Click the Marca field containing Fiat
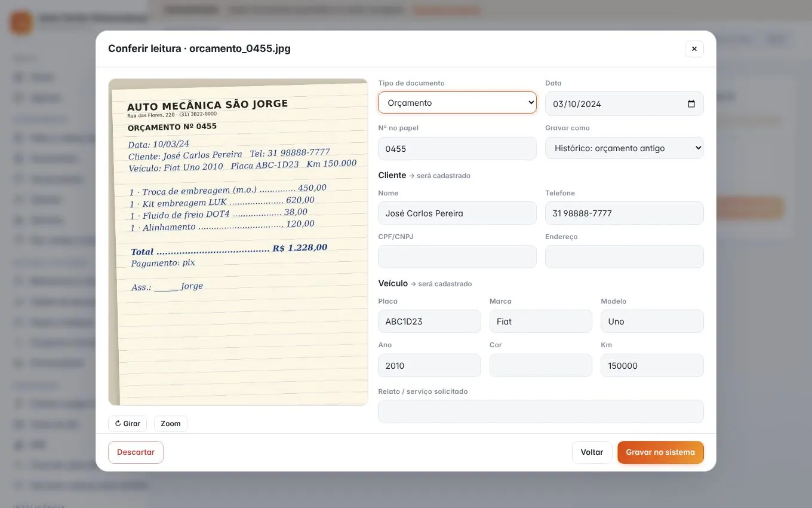Image resolution: width=812 pixels, height=508 pixels. point(541,322)
